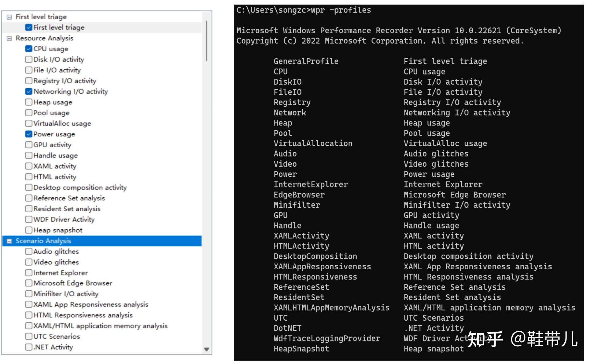This screenshot has width=594, height=364.
Task: Enable Microsoft Edge Browser scenario
Action: click(x=29, y=283)
